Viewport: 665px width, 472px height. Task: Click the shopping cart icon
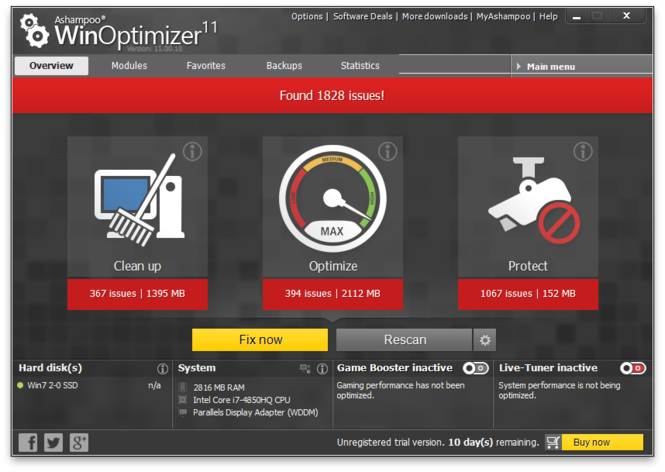point(553,442)
